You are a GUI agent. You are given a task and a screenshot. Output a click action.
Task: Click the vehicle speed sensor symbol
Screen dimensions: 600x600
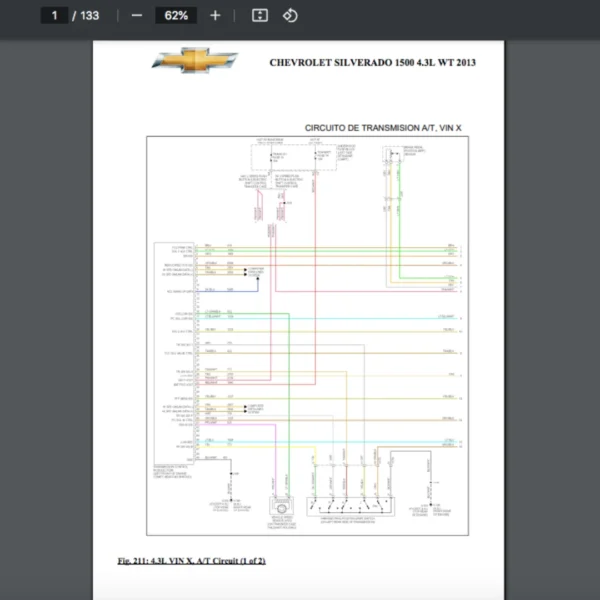(x=283, y=510)
